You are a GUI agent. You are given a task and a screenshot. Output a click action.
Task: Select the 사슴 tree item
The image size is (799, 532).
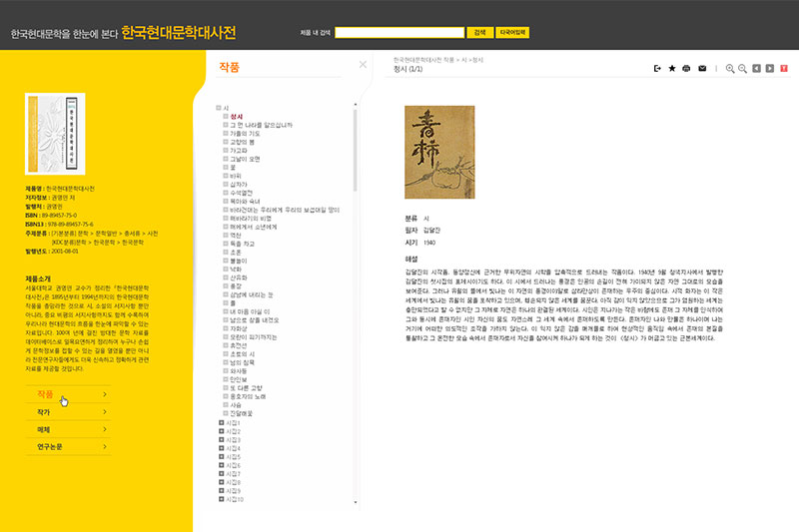[x=236, y=404]
